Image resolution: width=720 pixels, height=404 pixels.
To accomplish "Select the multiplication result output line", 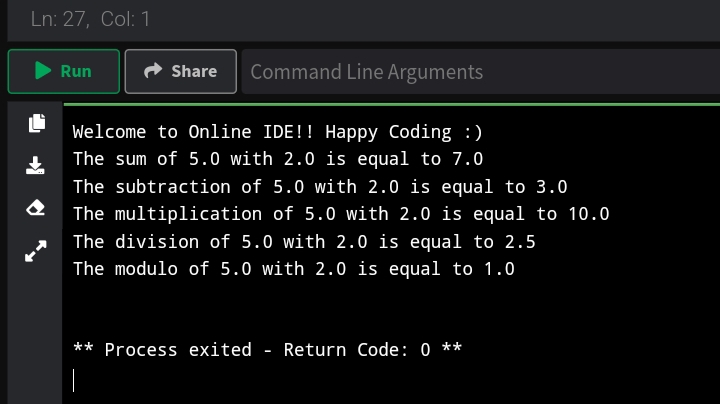I will tap(341, 214).
